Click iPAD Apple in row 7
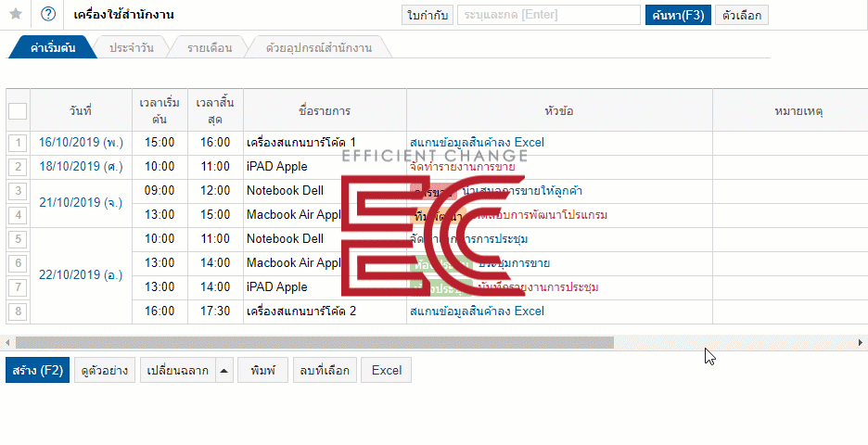Image resolution: width=868 pixels, height=445 pixels. 276,287
